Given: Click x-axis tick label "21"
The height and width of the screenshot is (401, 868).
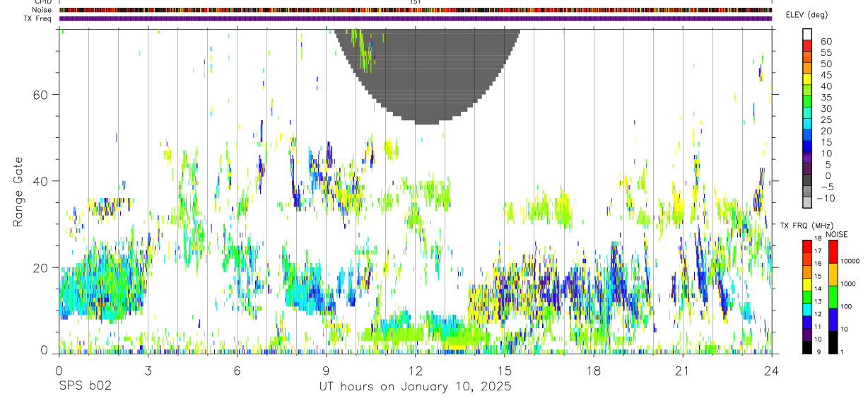Looking at the screenshot, I should pyautogui.click(x=682, y=371).
